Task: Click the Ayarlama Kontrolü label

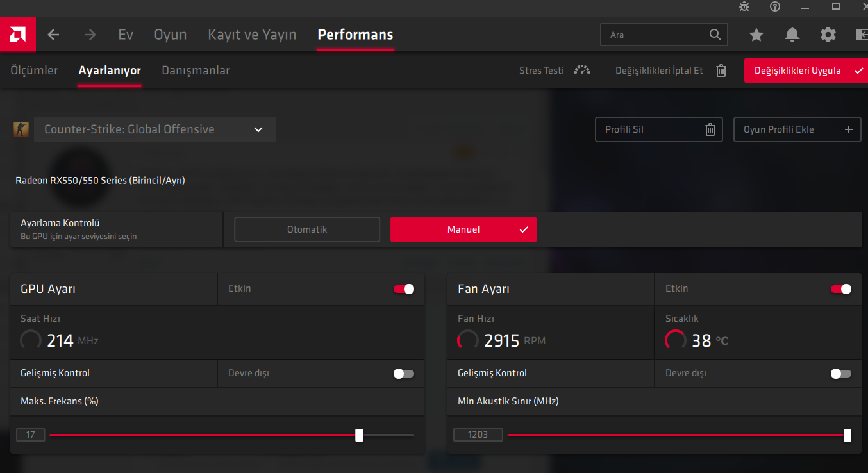Action: [60, 223]
